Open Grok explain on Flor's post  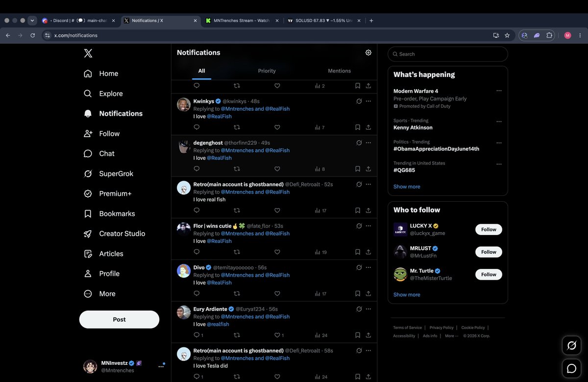click(x=359, y=226)
